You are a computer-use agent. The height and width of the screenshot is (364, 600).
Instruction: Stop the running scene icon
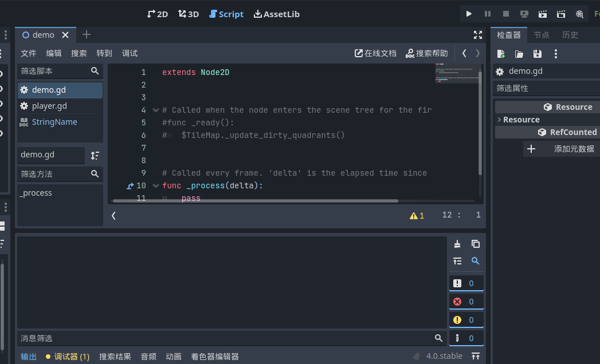tap(506, 14)
